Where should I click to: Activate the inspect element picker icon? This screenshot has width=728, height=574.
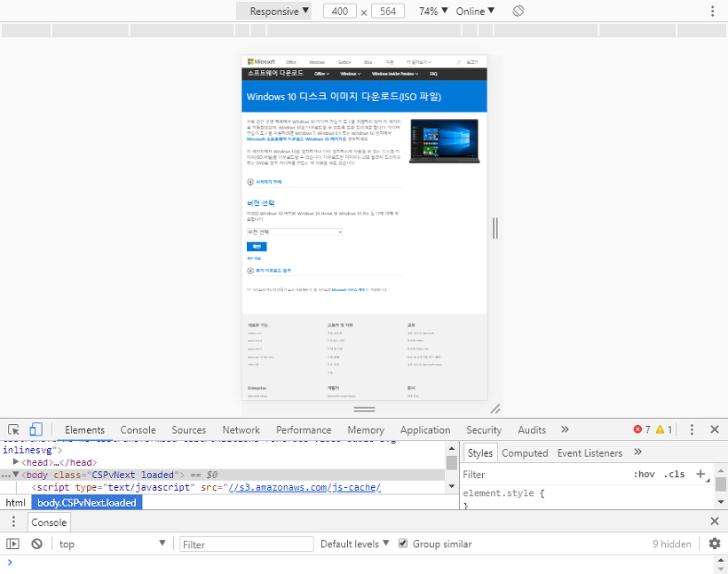[13, 429]
